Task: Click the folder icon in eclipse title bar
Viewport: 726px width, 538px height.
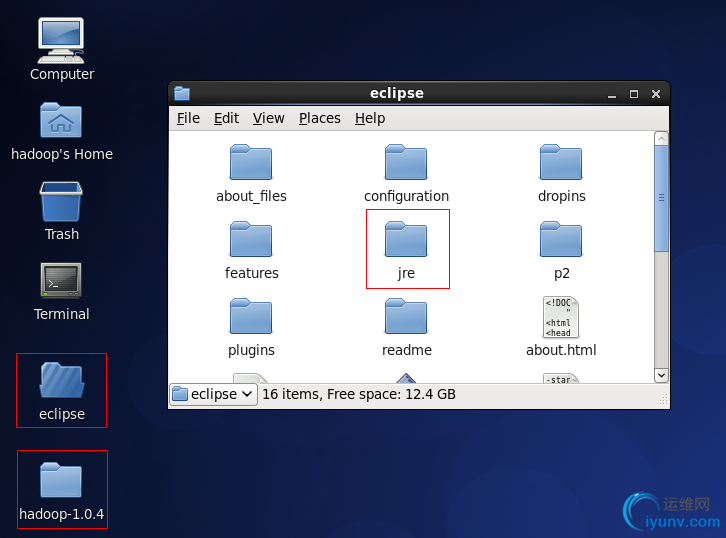Action: (x=182, y=94)
